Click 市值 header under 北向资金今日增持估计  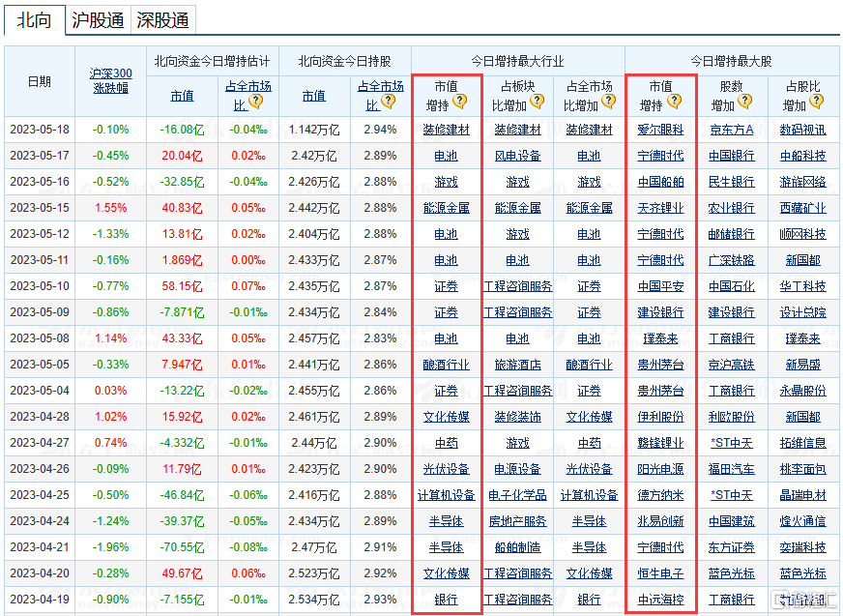coord(182,96)
